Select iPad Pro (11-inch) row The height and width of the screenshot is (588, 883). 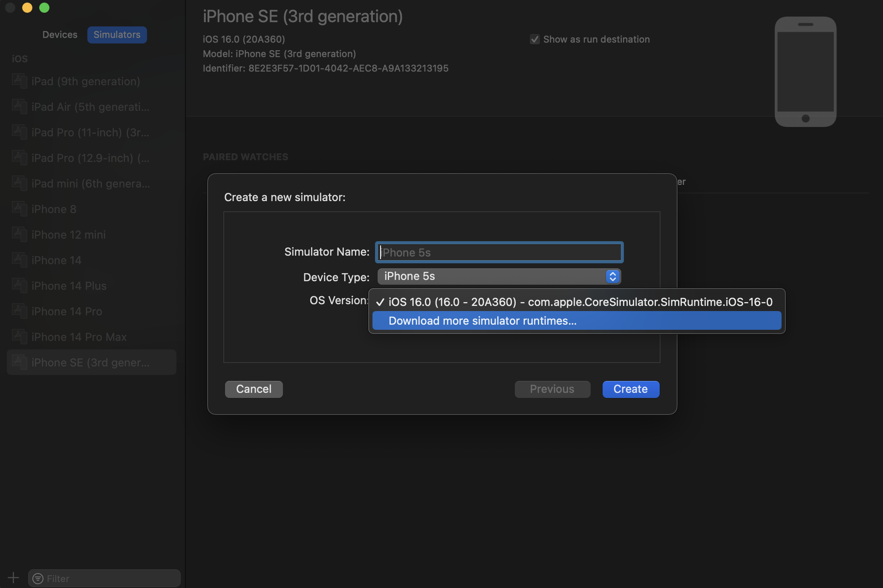pos(92,132)
